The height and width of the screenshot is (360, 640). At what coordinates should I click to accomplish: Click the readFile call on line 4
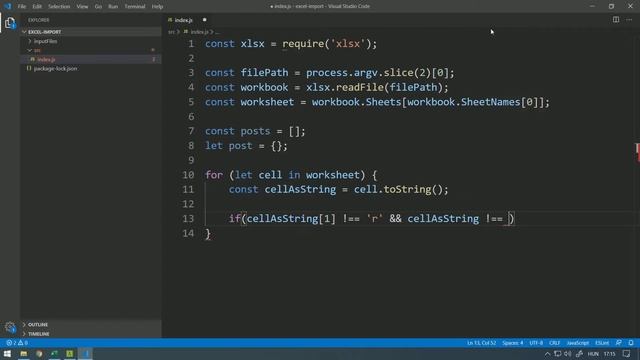(x=360, y=87)
